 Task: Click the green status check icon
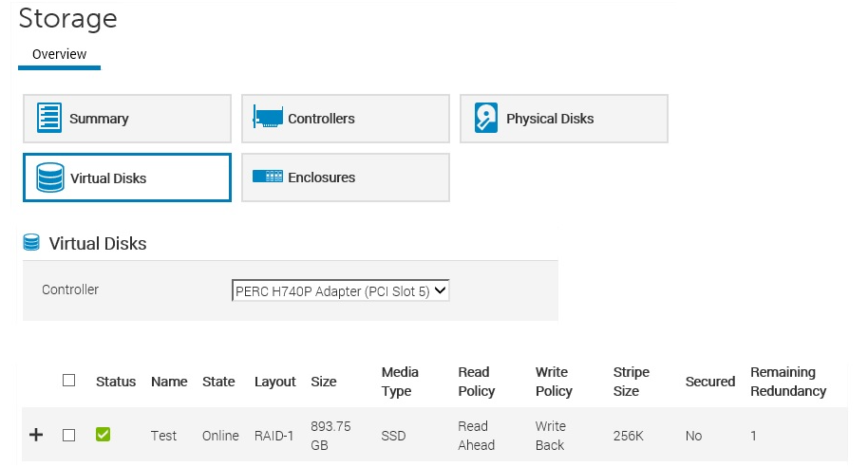[x=103, y=435]
